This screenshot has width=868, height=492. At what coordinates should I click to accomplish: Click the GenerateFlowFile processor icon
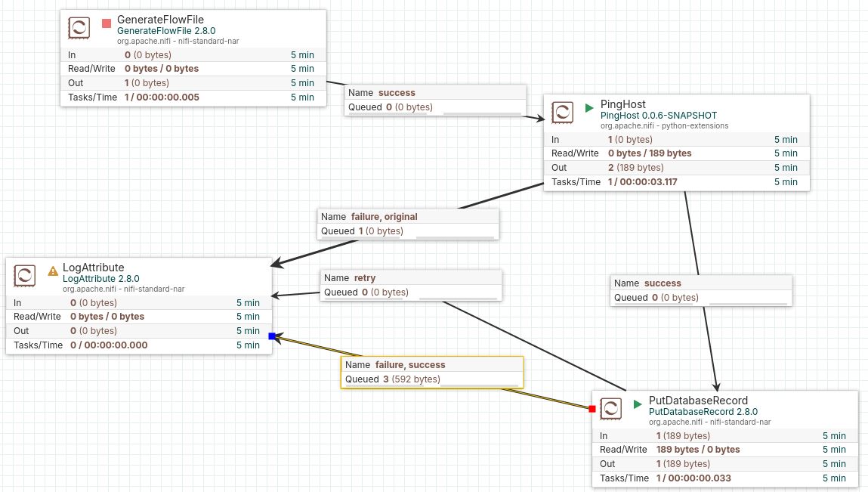coord(79,28)
